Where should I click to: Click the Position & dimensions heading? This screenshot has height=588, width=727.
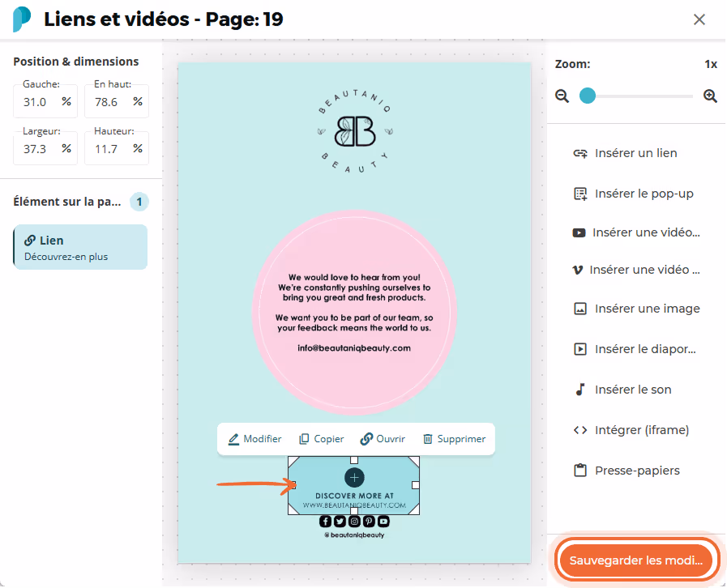click(x=76, y=62)
